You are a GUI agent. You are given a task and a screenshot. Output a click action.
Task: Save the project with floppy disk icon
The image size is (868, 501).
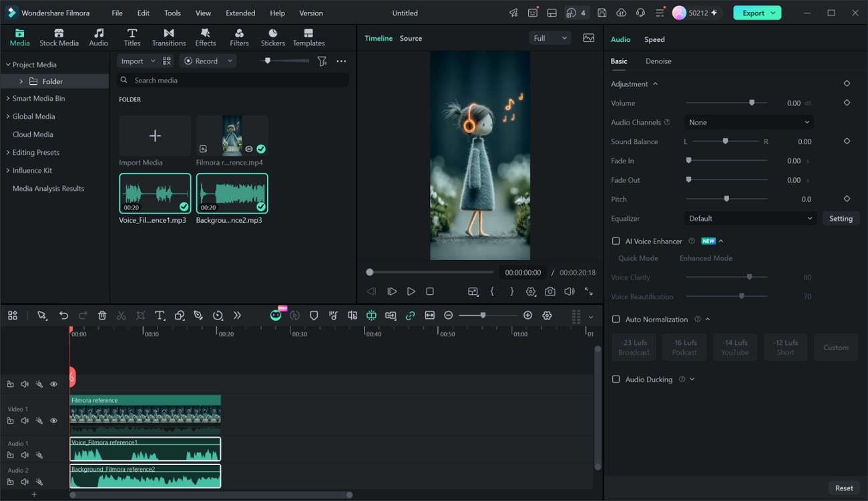click(602, 13)
